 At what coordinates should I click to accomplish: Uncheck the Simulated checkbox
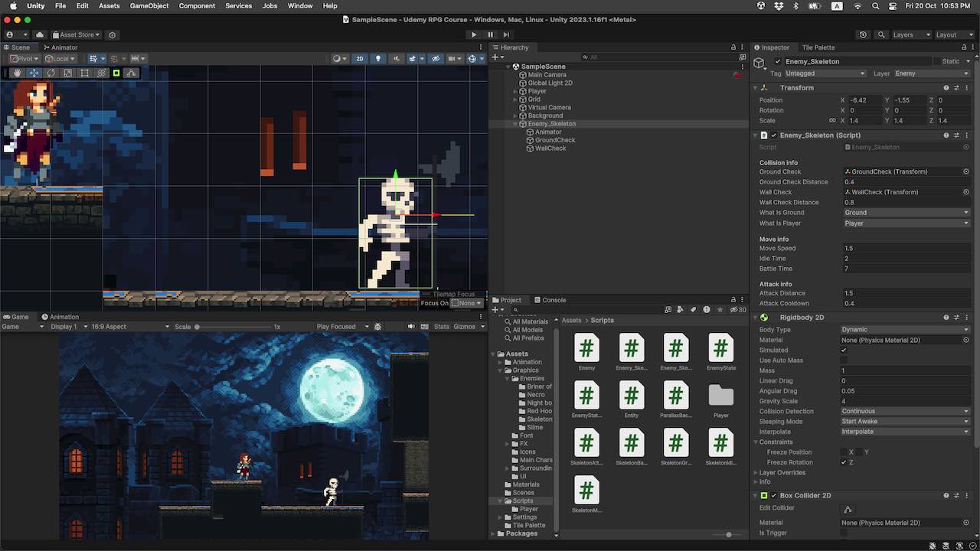point(844,350)
